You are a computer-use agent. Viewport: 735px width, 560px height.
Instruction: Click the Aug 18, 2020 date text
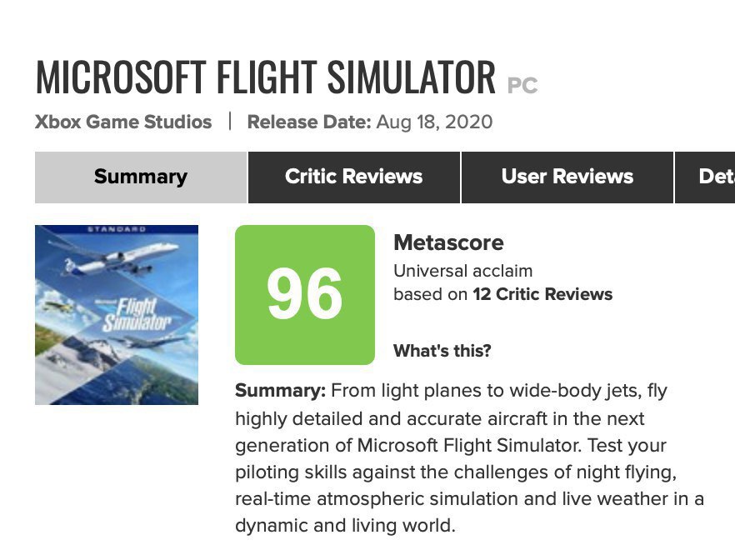click(x=434, y=122)
